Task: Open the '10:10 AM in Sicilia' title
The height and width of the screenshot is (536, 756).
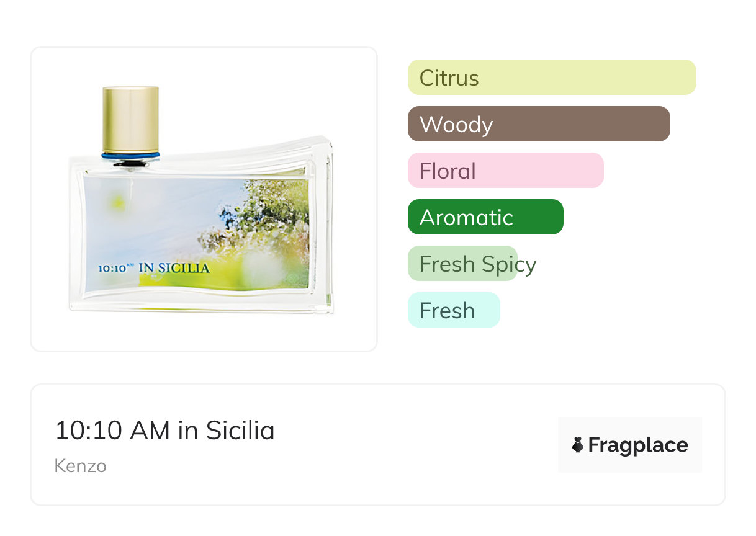Action: (x=164, y=430)
